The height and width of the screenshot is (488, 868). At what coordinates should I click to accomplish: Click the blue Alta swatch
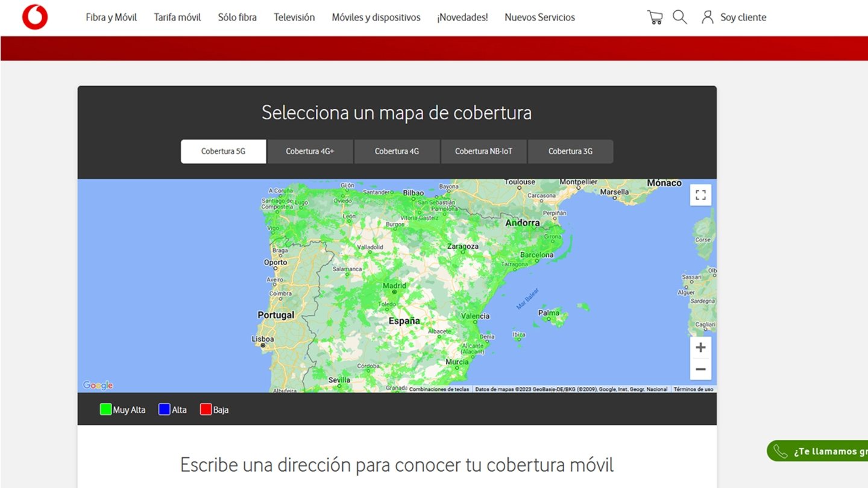pyautogui.click(x=164, y=410)
